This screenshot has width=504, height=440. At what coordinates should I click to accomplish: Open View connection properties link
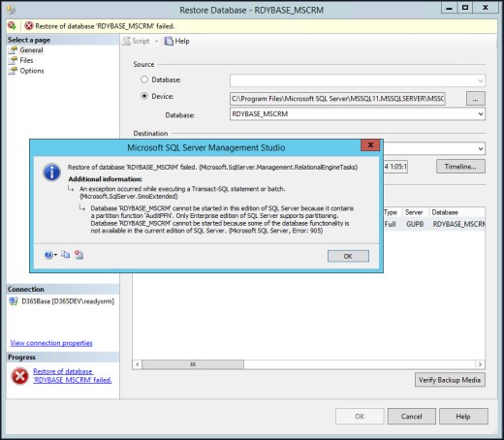[x=51, y=343]
